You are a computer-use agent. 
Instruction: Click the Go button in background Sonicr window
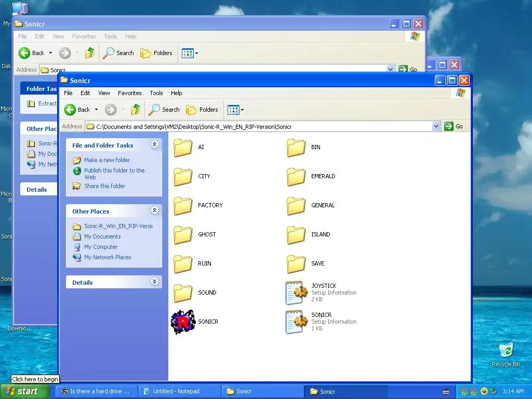pyautogui.click(x=408, y=69)
